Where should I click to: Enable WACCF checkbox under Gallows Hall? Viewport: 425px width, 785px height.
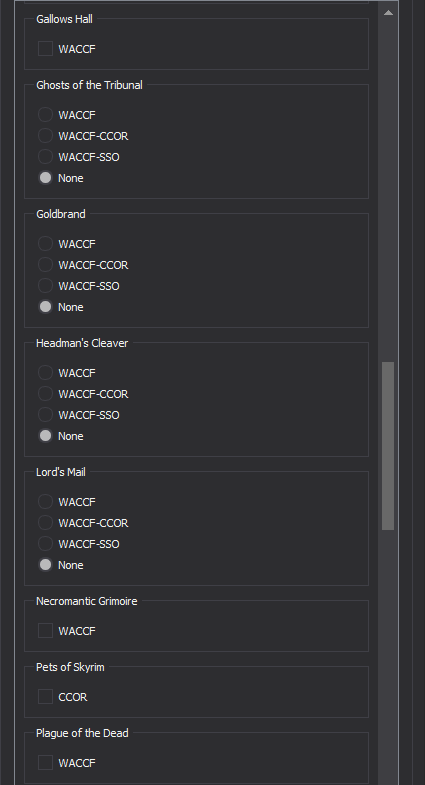pos(46,49)
